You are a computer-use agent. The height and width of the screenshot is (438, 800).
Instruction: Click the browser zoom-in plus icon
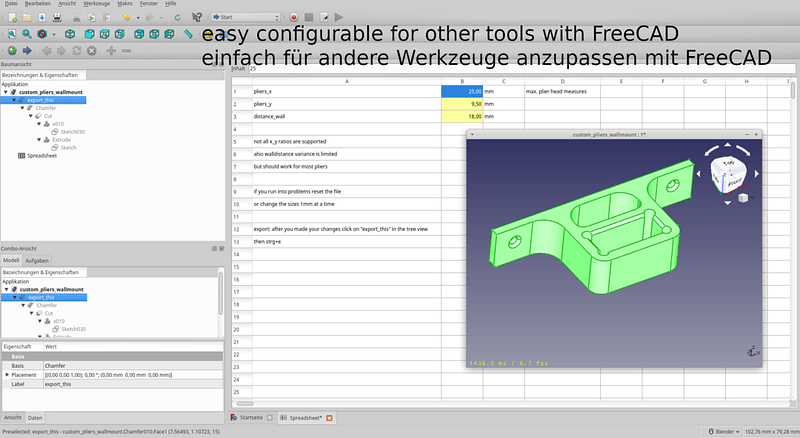point(111,51)
